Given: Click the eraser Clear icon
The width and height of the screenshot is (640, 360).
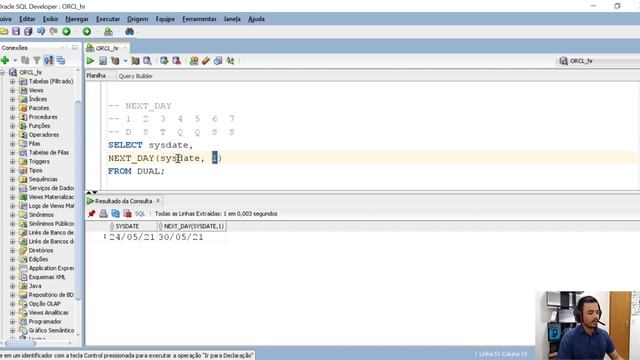Looking at the screenshot, I should (x=206, y=61).
